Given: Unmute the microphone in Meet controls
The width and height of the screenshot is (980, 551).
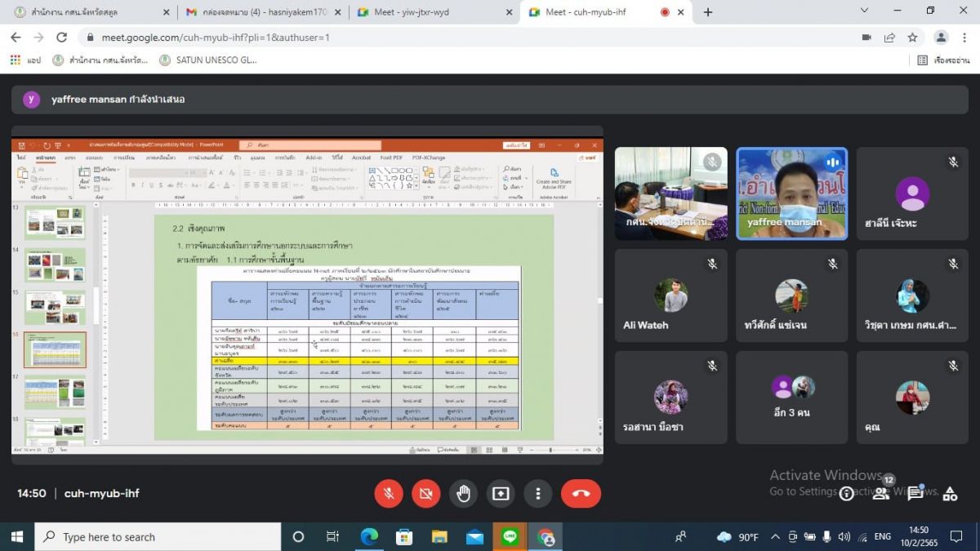Looking at the screenshot, I should click(x=389, y=494).
